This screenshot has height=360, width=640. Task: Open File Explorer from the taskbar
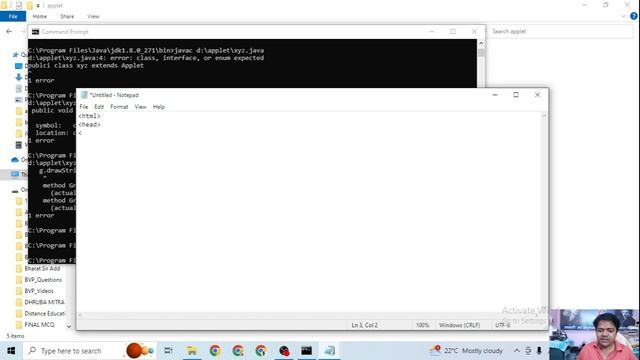tap(191, 351)
